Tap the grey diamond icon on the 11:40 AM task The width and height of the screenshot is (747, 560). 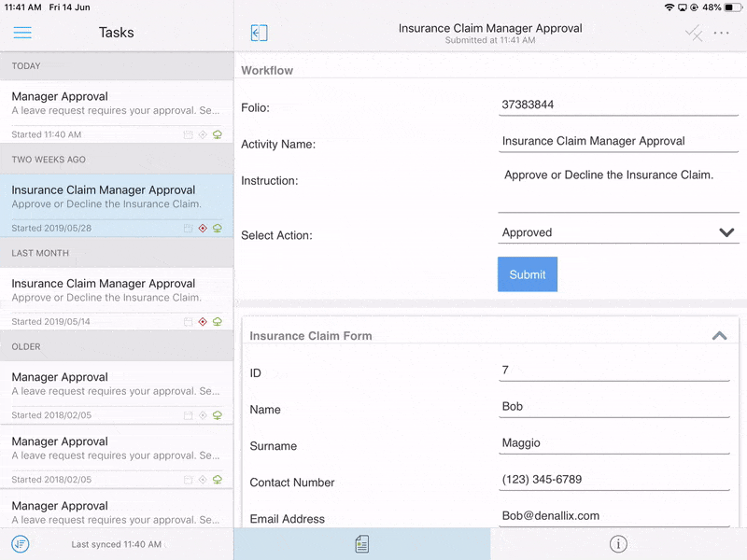pyautogui.click(x=203, y=134)
